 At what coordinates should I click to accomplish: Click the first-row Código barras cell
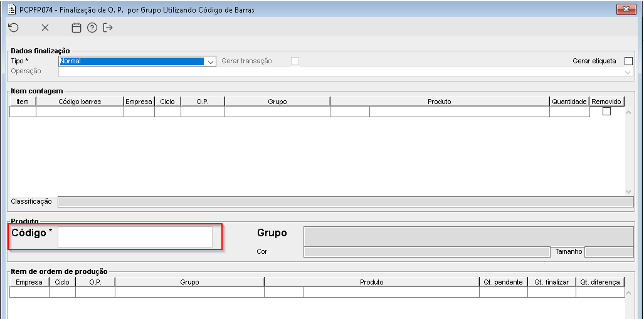coord(80,112)
